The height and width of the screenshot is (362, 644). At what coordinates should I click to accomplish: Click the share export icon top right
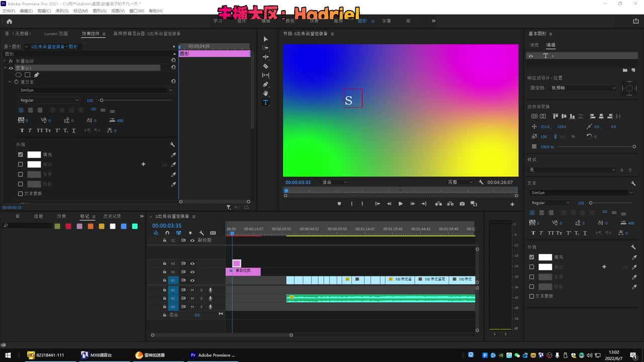(x=636, y=21)
